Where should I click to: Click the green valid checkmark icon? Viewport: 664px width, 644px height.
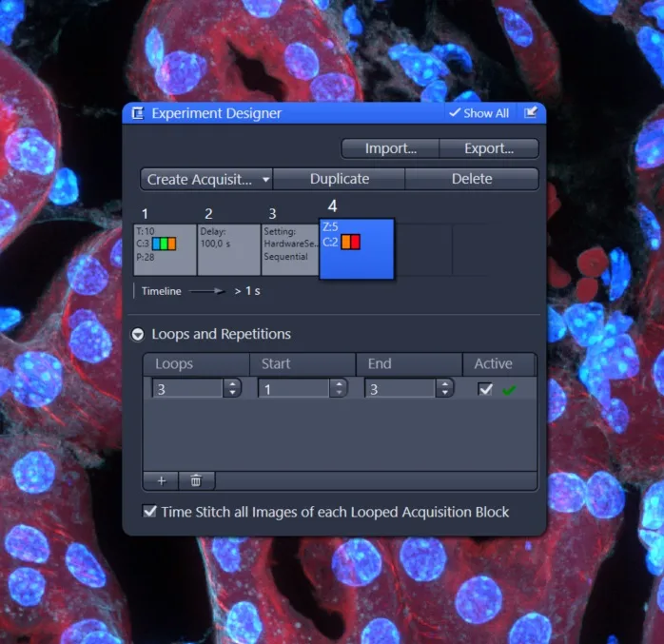tap(509, 390)
